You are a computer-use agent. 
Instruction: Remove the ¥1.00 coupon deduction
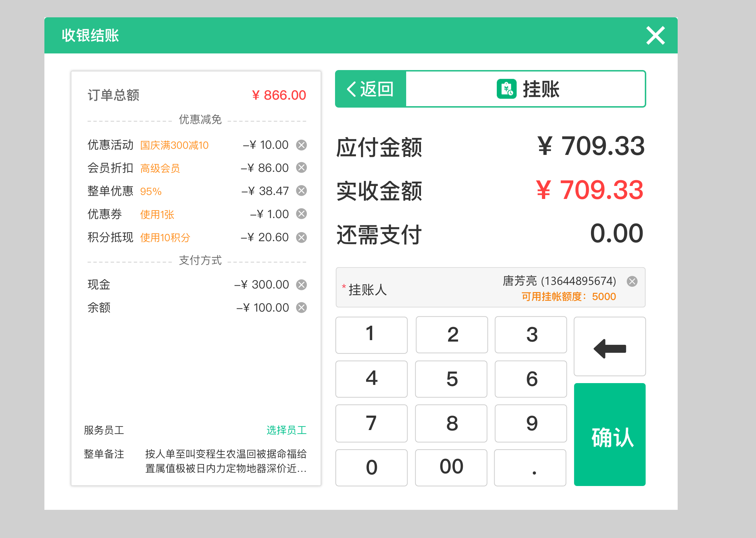click(x=302, y=214)
